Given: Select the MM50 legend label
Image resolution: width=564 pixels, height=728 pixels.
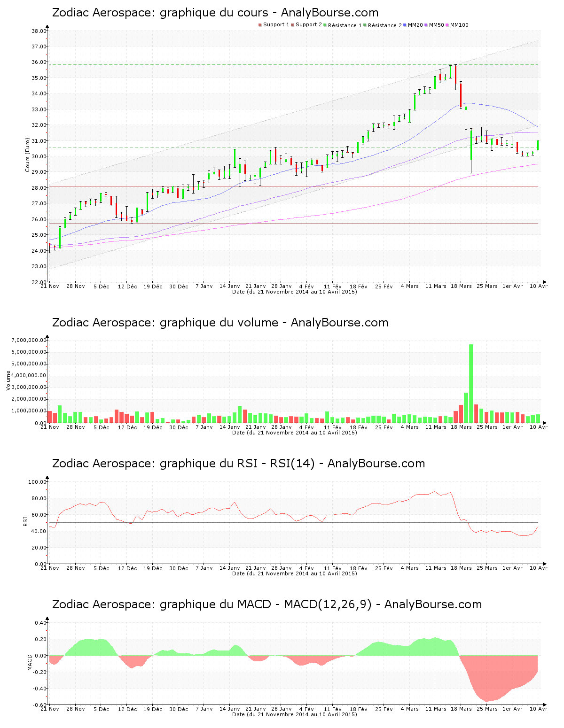Looking at the screenshot, I should coord(437,25).
